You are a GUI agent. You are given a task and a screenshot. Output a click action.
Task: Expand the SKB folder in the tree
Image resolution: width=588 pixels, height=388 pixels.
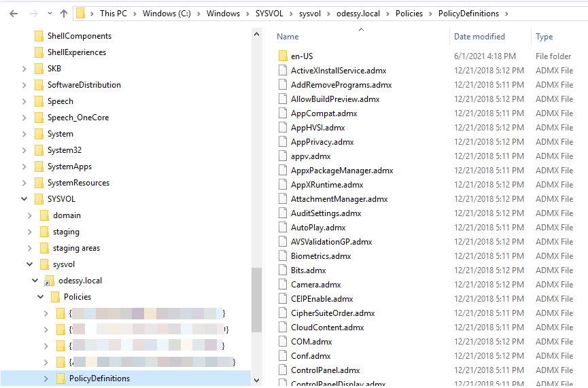24,69
